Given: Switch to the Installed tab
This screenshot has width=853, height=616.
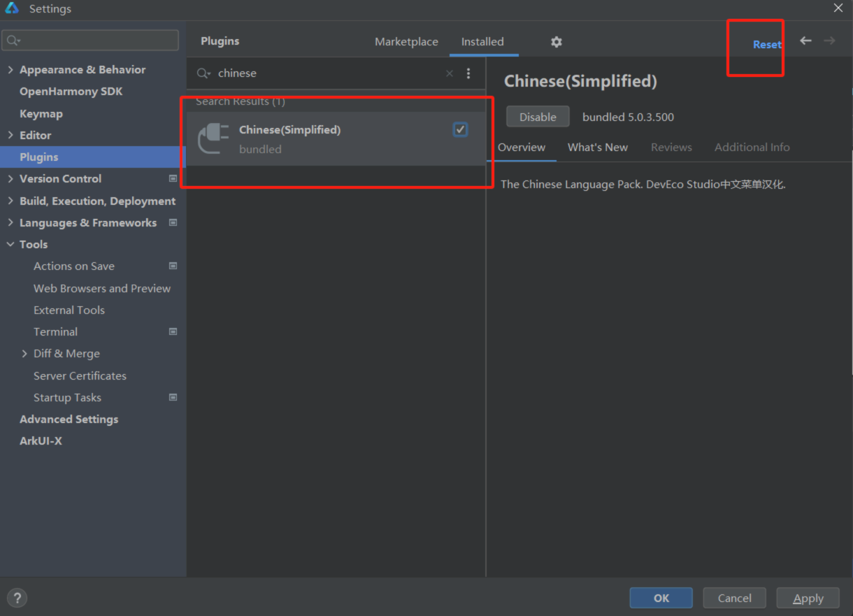Looking at the screenshot, I should coord(482,42).
